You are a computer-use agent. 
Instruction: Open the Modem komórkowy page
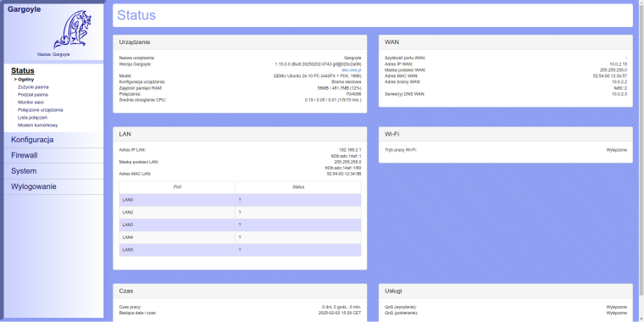(x=38, y=125)
